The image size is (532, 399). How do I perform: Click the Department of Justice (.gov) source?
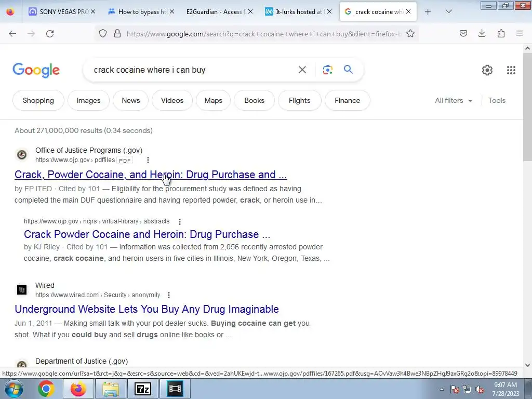pyautogui.click(x=82, y=362)
